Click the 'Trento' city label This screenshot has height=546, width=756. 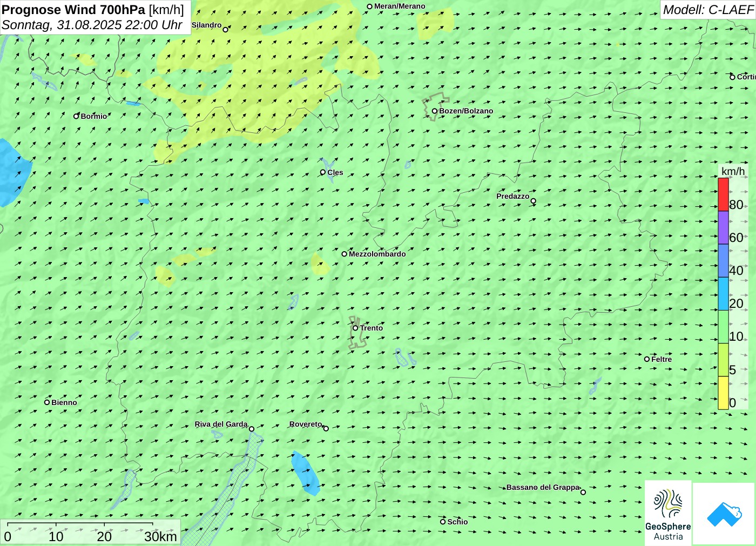[372, 328]
